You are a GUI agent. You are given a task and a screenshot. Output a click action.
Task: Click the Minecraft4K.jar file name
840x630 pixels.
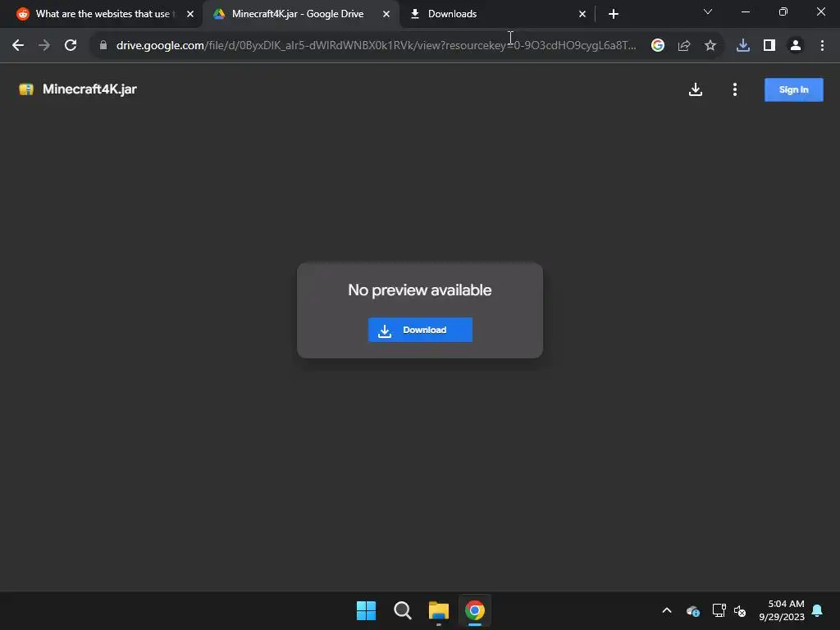point(89,89)
